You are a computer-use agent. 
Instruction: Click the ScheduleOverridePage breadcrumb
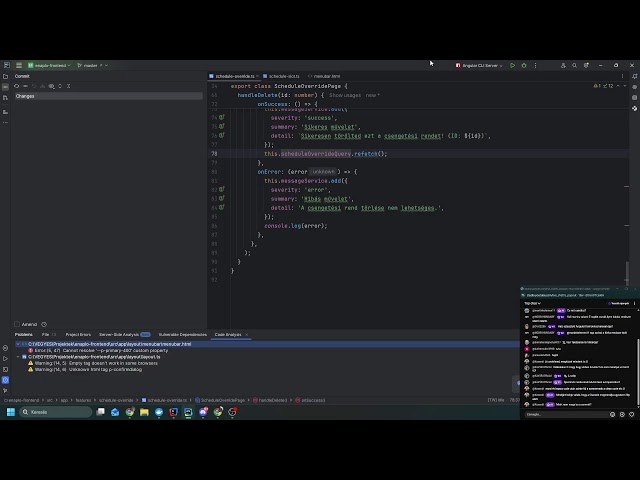click(222, 400)
